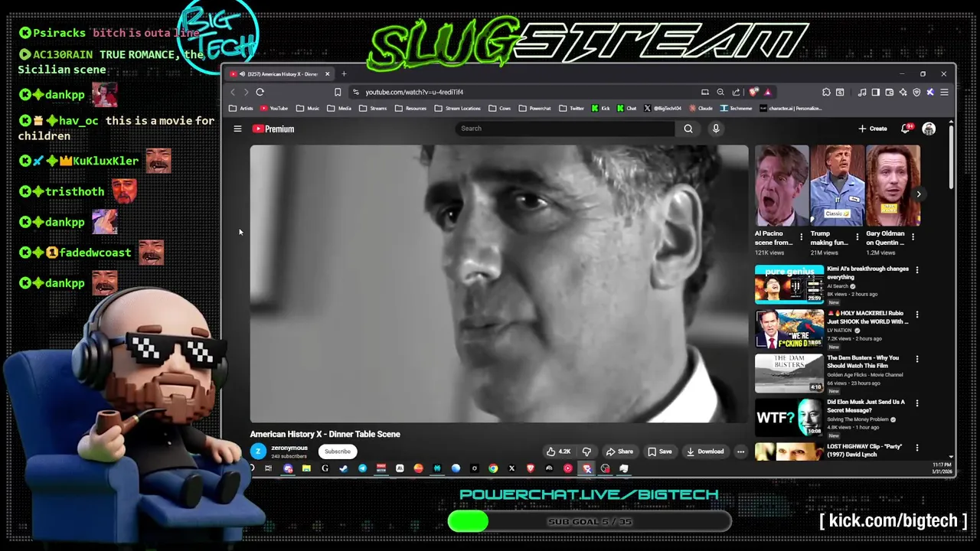Click the Create button on YouTube
The image size is (980, 551).
873,129
